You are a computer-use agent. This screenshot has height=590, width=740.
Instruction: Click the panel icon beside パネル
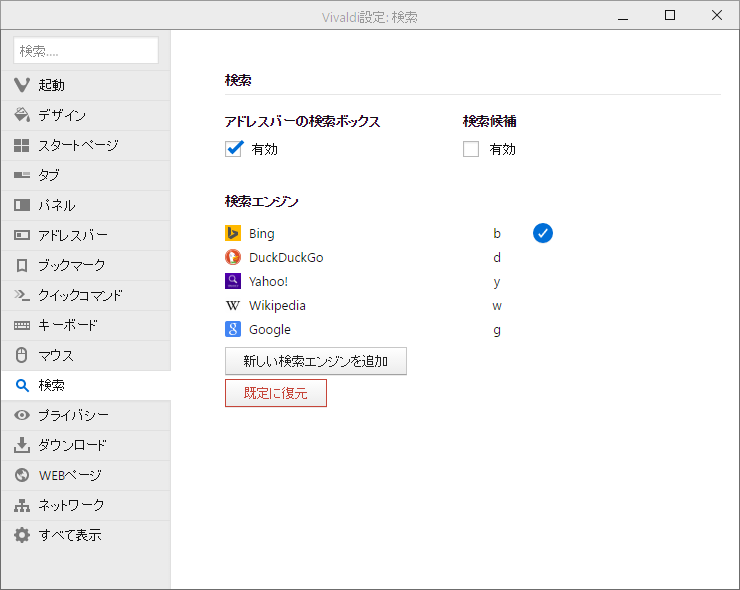coord(22,205)
